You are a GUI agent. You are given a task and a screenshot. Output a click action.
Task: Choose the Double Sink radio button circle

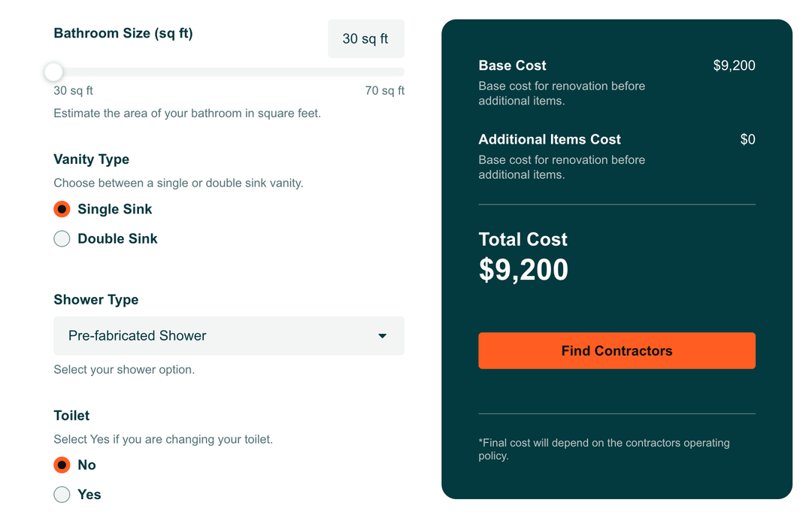(62, 239)
